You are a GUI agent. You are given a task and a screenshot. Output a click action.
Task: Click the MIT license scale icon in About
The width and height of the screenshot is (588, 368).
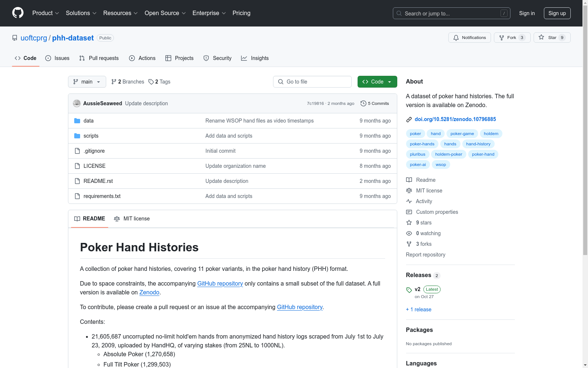tap(409, 191)
